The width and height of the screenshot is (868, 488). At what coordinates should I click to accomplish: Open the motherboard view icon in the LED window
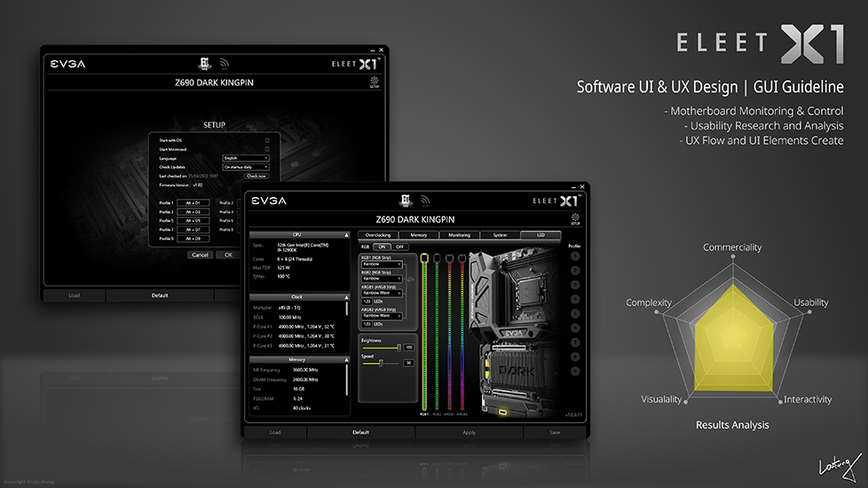coord(406,201)
